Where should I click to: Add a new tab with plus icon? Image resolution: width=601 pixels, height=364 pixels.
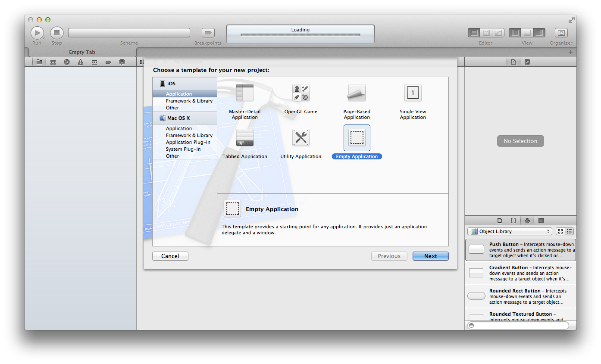coord(571,52)
